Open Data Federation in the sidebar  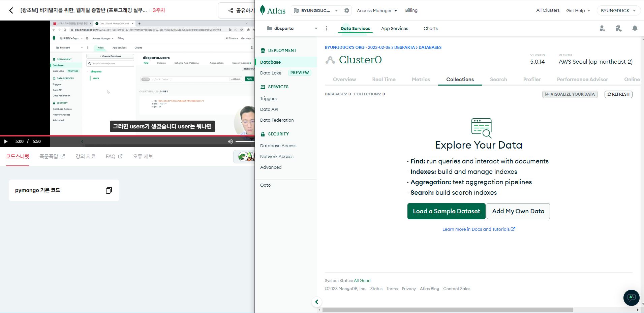click(x=277, y=120)
